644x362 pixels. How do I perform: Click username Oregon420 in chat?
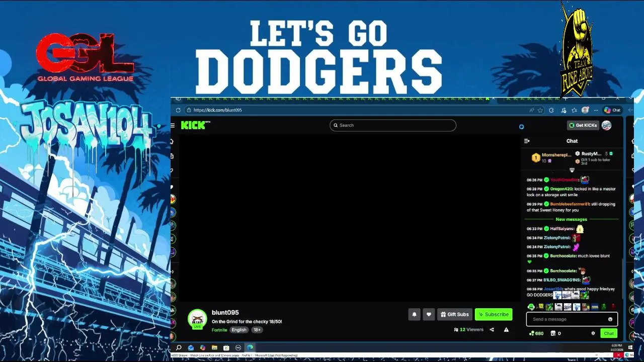(561, 189)
